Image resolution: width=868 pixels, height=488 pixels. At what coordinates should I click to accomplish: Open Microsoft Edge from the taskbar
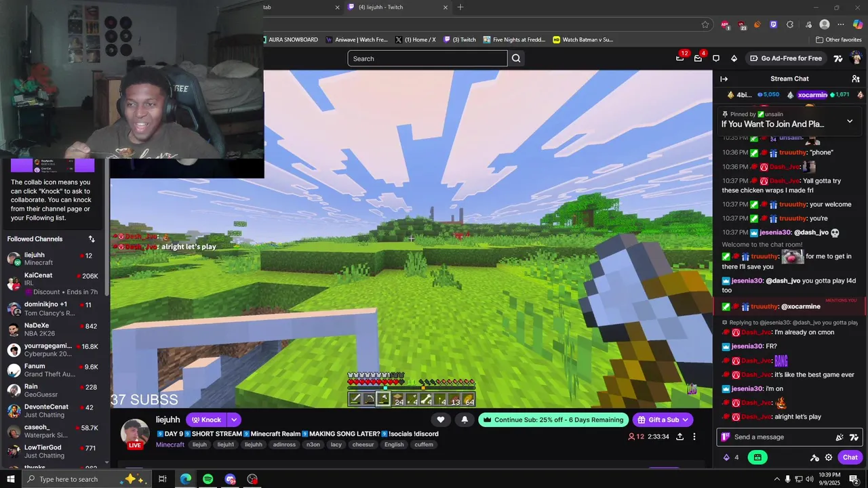click(186, 479)
